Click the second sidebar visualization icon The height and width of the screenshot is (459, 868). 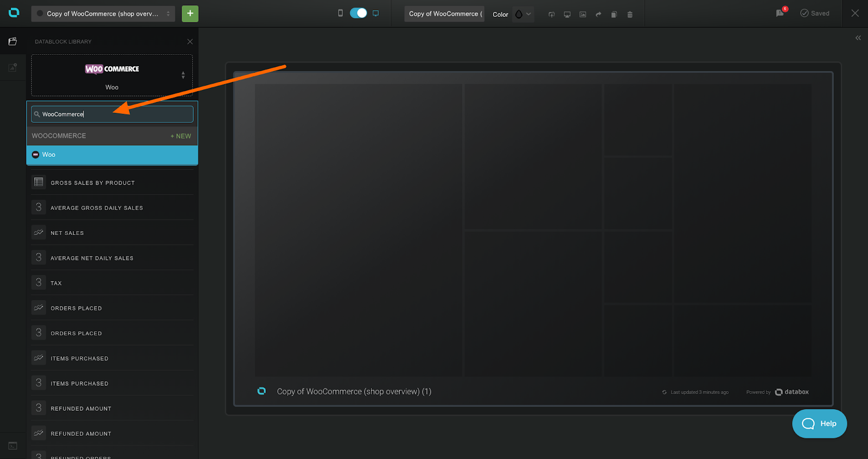pos(12,67)
